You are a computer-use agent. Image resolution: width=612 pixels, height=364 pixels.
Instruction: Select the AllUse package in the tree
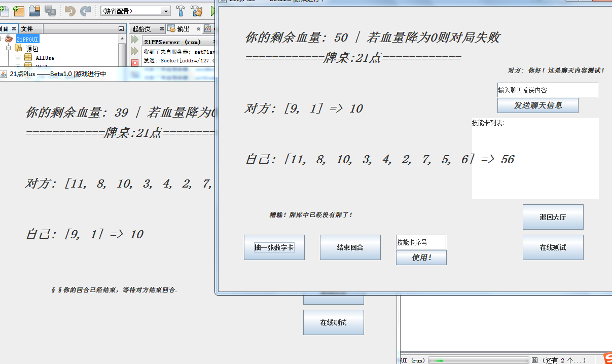45,58
